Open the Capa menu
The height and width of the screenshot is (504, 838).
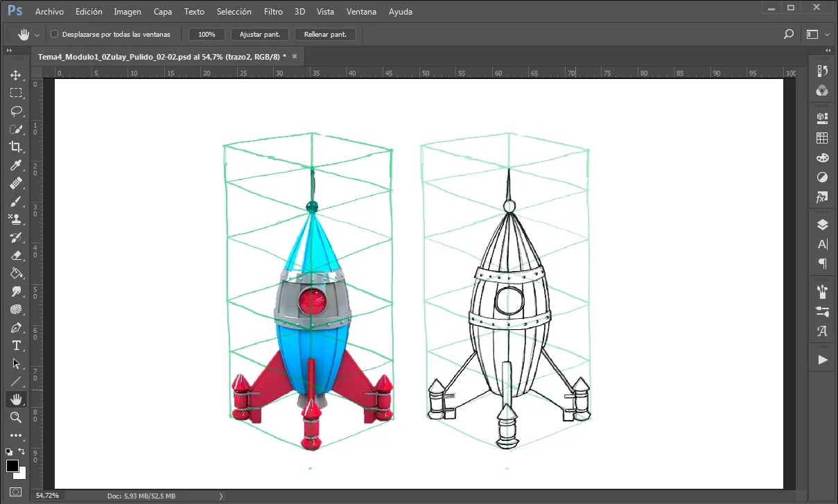pyautogui.click(x=163, y=12)
